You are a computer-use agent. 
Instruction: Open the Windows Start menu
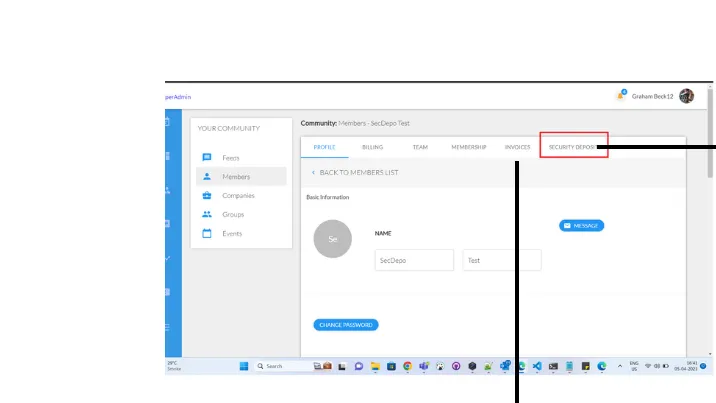point(244,366)
